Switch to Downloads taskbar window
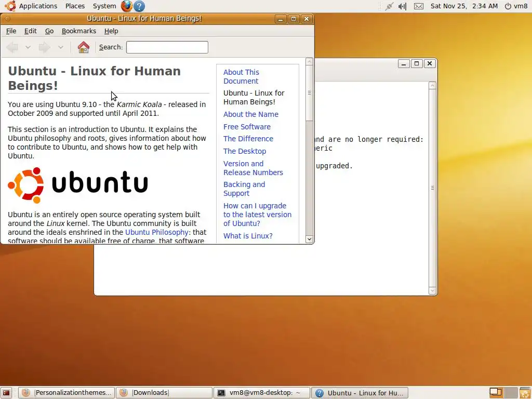 click(164, 393)
